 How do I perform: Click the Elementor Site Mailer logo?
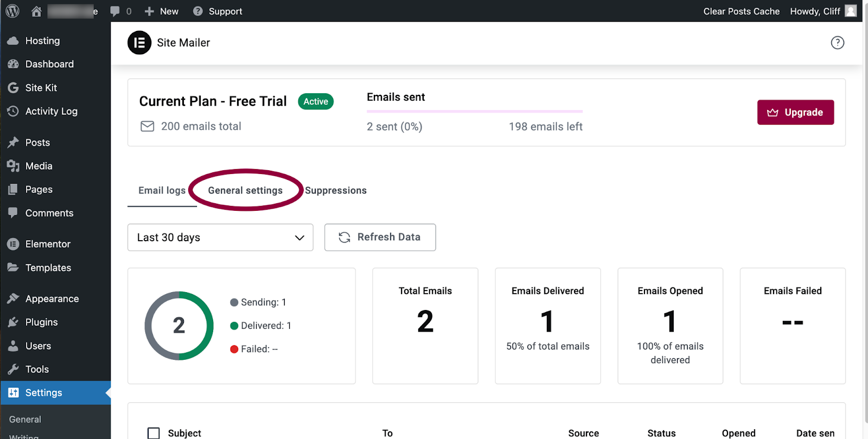click(139, 43)
